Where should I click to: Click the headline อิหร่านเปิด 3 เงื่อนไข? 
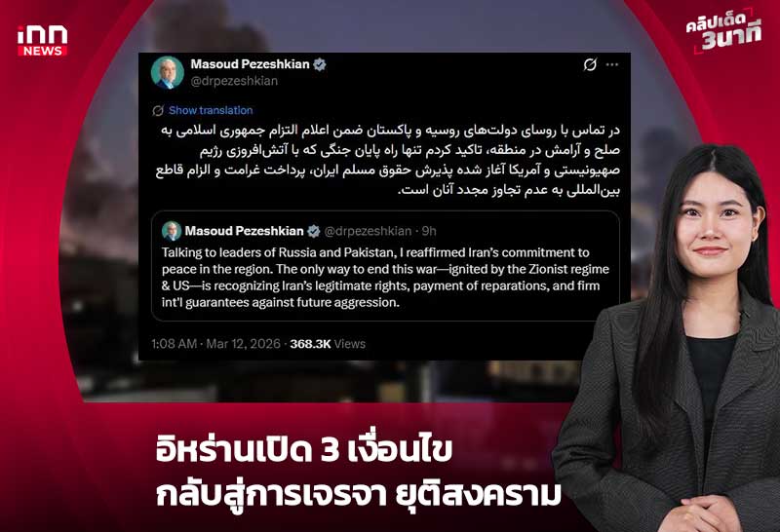point(304,449)
